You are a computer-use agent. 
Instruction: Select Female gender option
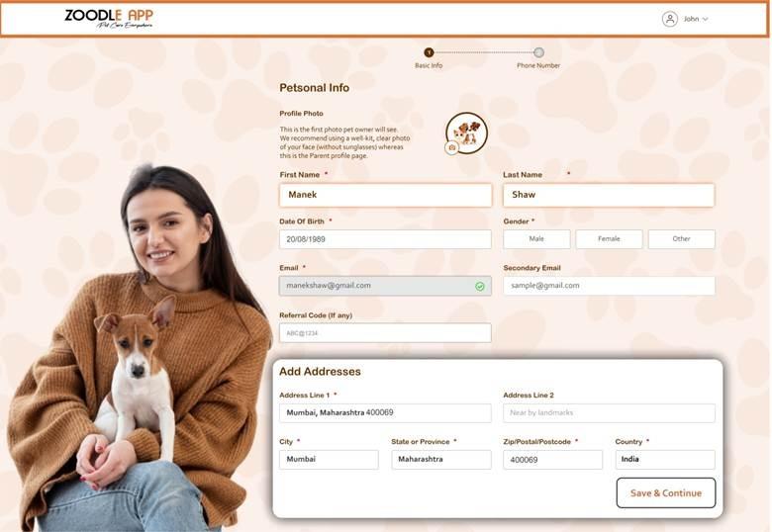point(609,239)
